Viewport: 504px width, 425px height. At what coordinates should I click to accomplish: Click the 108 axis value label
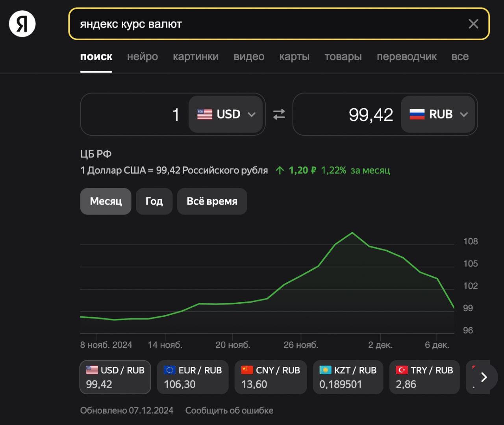click(471, 241)
